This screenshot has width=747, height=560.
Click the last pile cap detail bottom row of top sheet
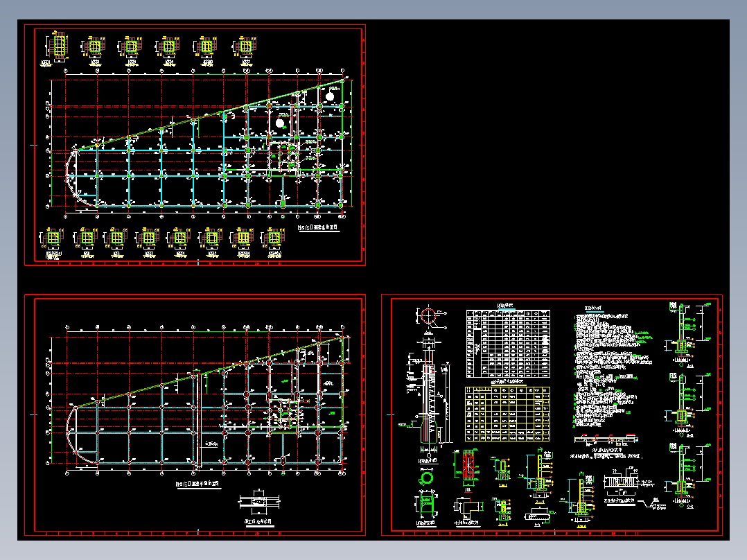click(275, 237)
